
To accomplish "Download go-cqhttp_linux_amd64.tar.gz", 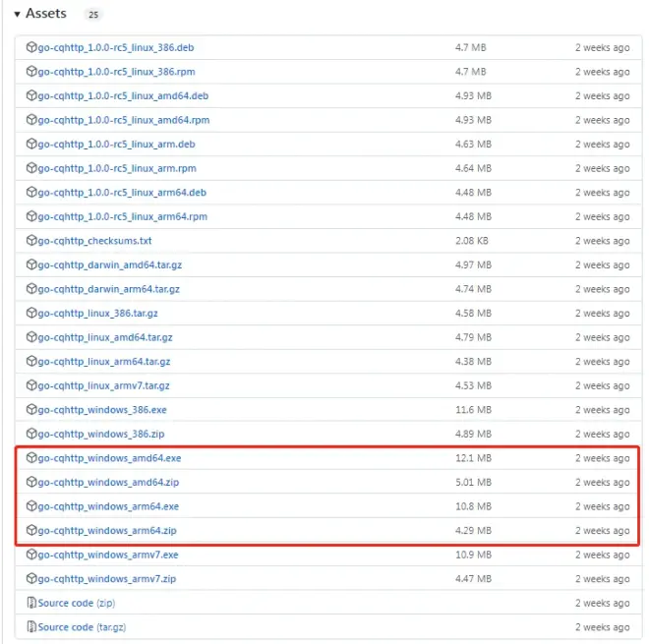I will coord(105,337).
